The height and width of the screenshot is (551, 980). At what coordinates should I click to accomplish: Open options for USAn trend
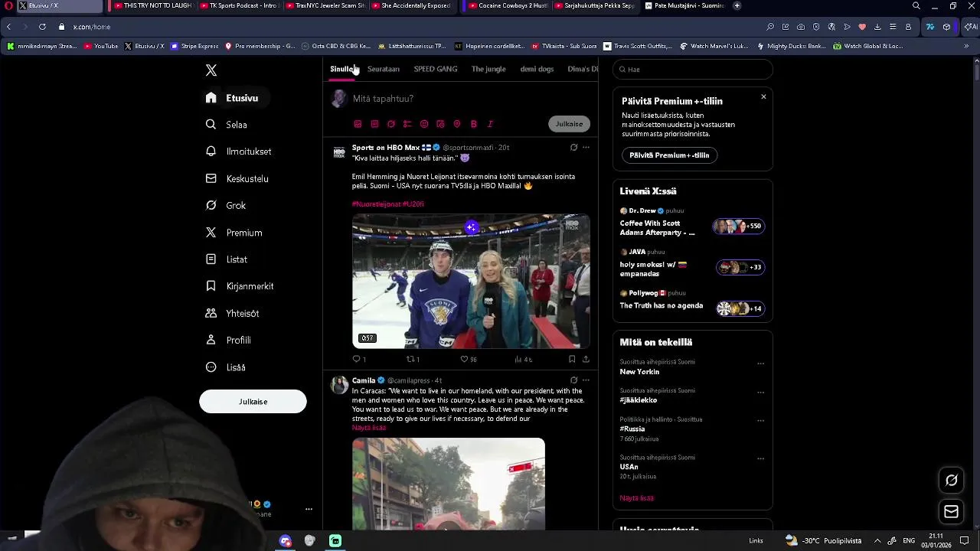point(760,458)
